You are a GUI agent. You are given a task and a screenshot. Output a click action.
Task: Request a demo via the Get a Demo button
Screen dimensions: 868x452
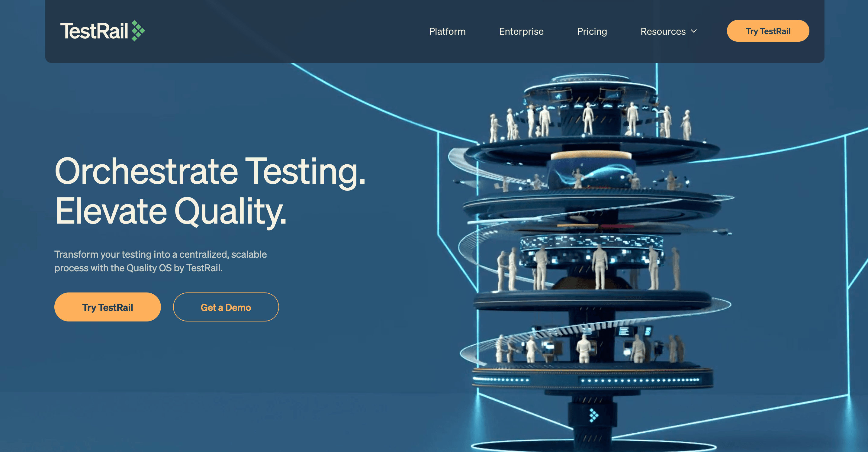pos(226,307)
